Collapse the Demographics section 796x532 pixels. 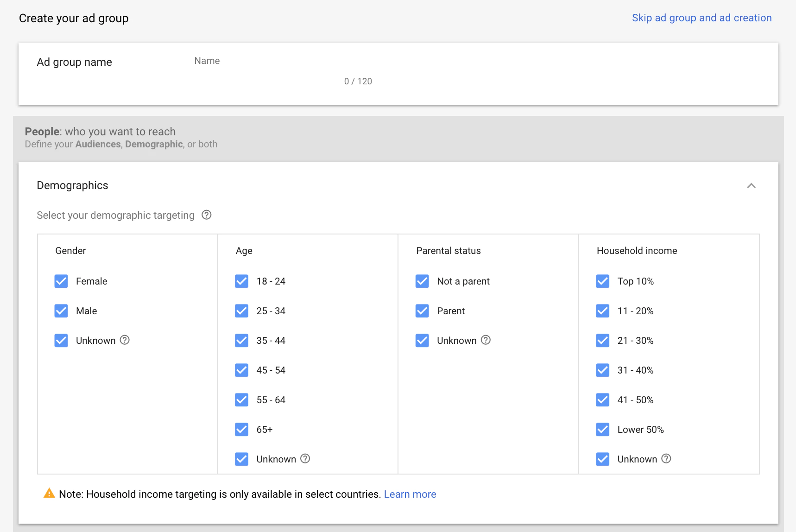pos(751,186)
